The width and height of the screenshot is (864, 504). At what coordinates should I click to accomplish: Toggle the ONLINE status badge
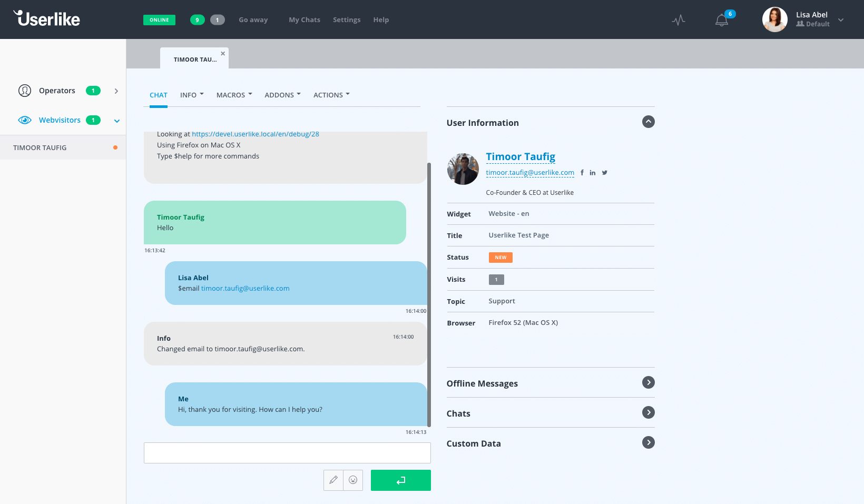(159, 20)
